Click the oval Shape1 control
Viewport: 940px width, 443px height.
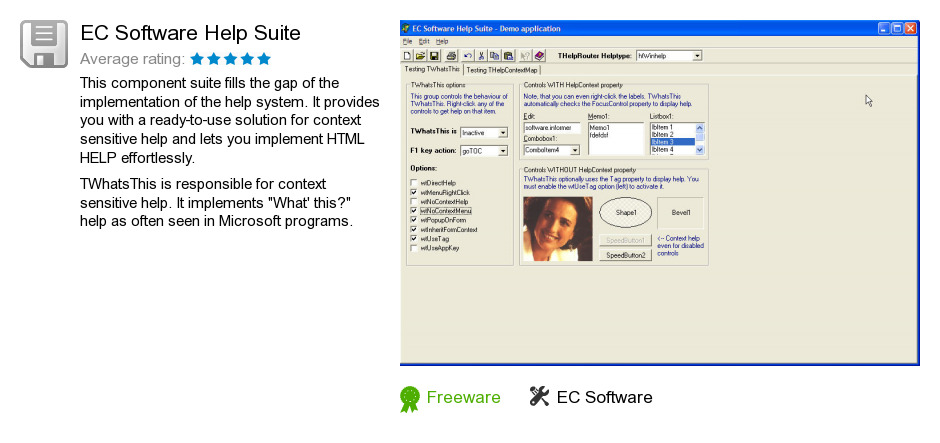pyautogui.click(x=625, y=212)
